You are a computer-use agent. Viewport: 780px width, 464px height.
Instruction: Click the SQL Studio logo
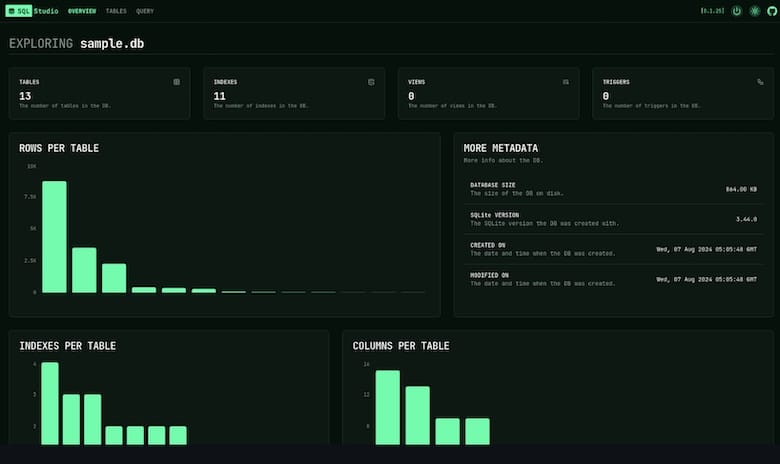[32, 11]
